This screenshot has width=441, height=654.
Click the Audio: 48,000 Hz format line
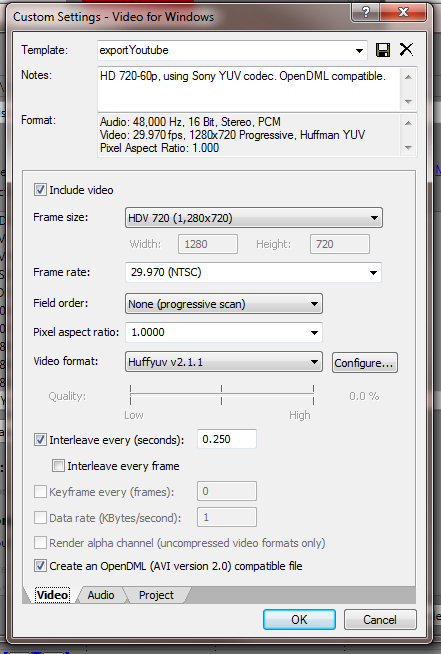(190, 122)
